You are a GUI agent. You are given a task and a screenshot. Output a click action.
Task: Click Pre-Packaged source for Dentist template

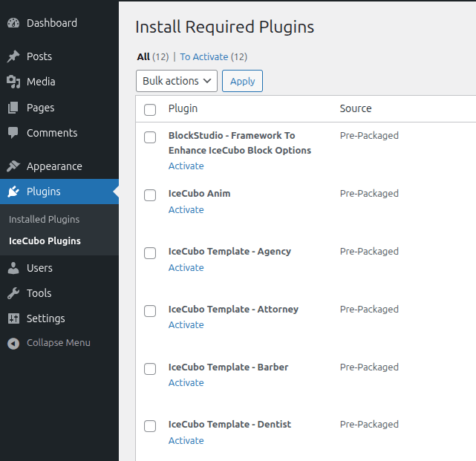coord(369,425)
